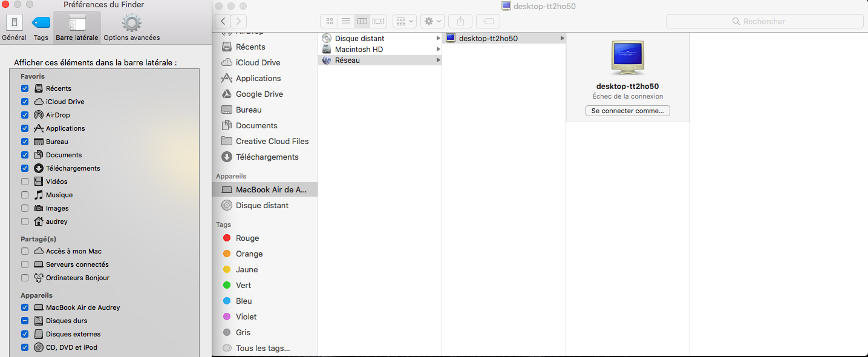Expand the desktop-tt2ho50 row arrow
The height and width of the screenshot is (357, 868).
[x=562, y=38]
